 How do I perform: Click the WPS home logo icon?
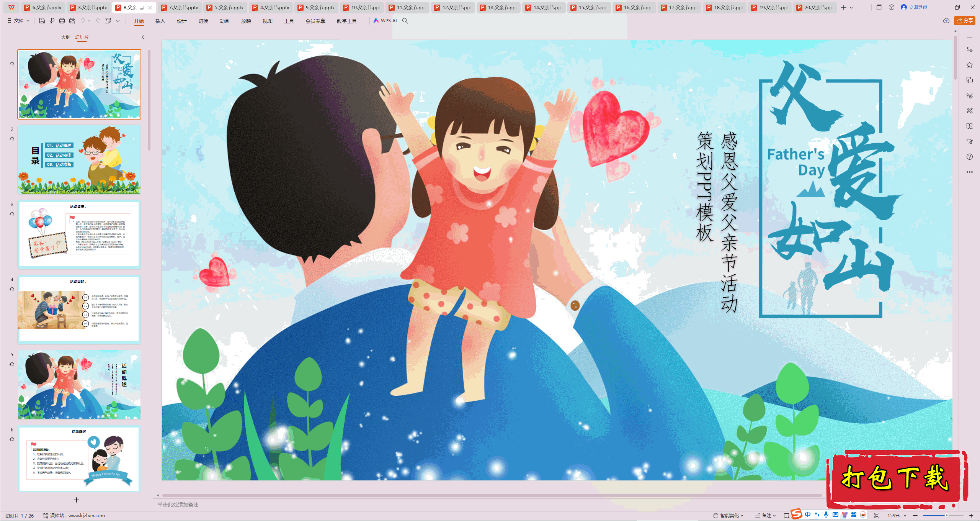11,7
